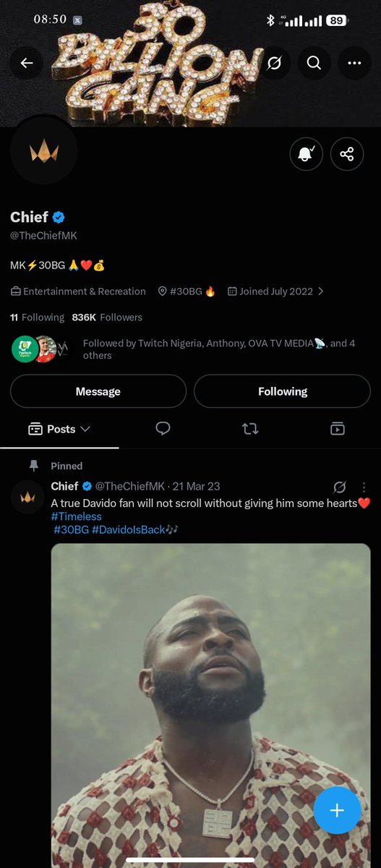The width and height of the screenshot is (381, 868).
Task: Open the three-dot overflow menu in header
Action: tap(354, 64)
